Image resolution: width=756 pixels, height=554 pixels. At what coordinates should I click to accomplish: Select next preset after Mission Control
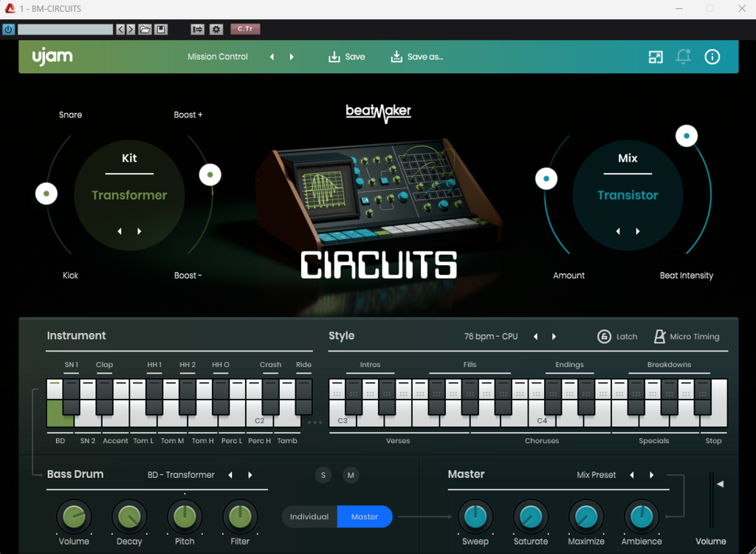292,57
